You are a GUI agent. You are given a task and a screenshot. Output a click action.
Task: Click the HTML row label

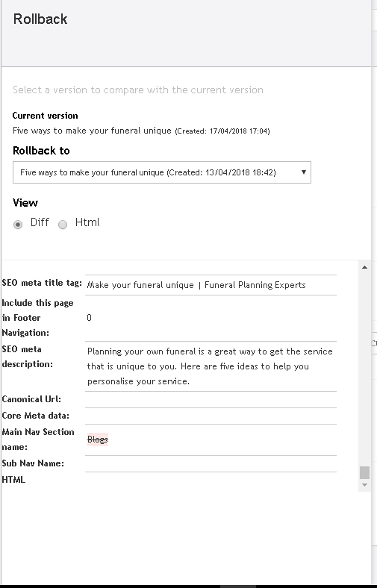coord(13,480)
